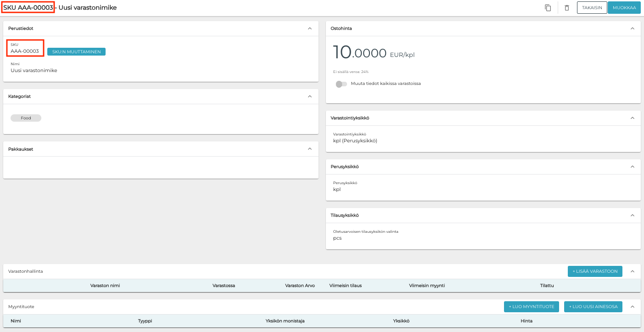The height and width of the screenshot is (332, 644).
Task: Collapse the Varastonhallinta section
Action: 632,271
